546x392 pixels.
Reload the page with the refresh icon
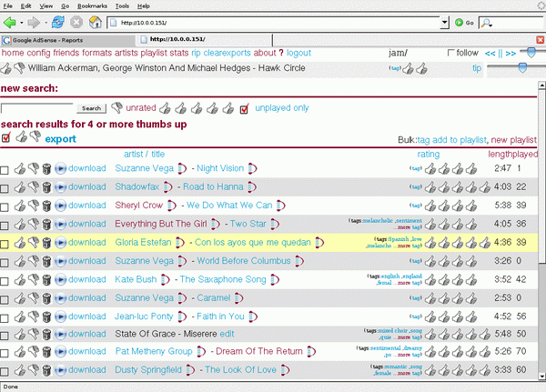(58, 23)
